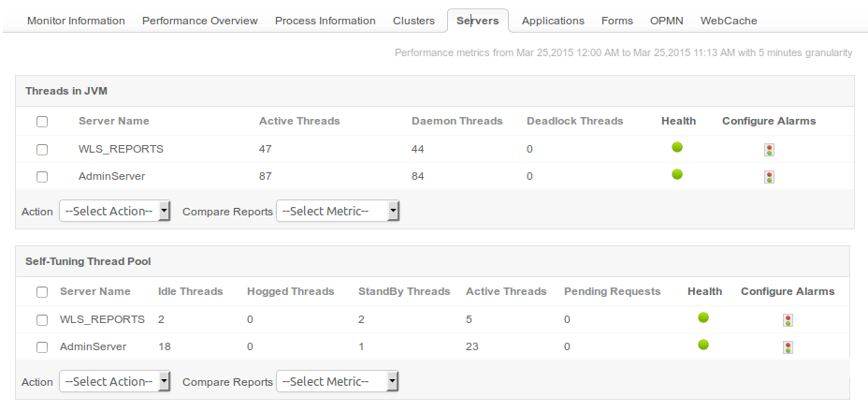Tick the WLS_REPORTS checkbox in Threads in JVM
The width and height of the screenshot is (868, 412).
(41, 149)
